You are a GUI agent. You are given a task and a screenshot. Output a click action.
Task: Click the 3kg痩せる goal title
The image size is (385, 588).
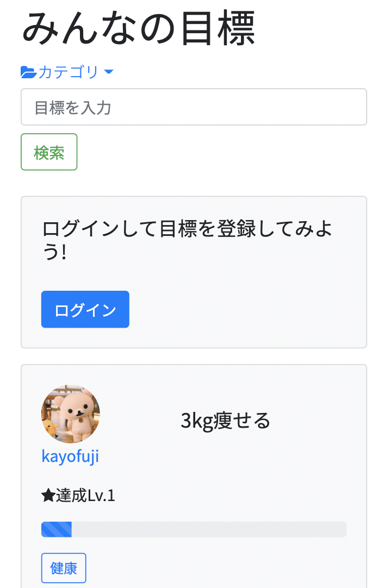click(225, 420)
